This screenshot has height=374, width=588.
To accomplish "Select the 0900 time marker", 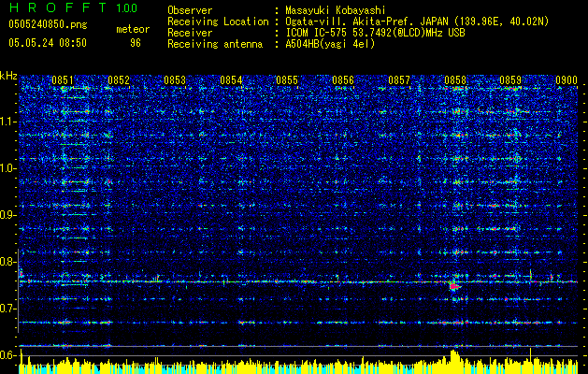I will [x=566, y=80].
